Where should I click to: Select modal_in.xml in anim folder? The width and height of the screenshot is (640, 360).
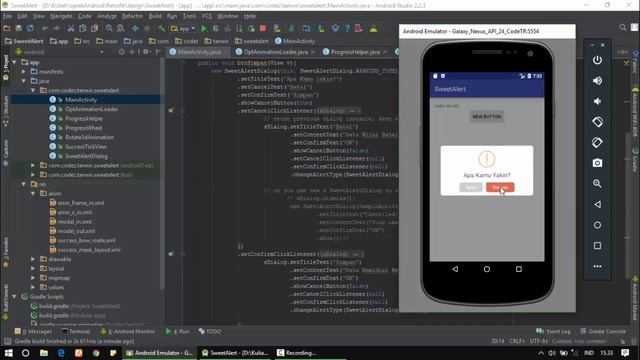click(x=74, y=222)
